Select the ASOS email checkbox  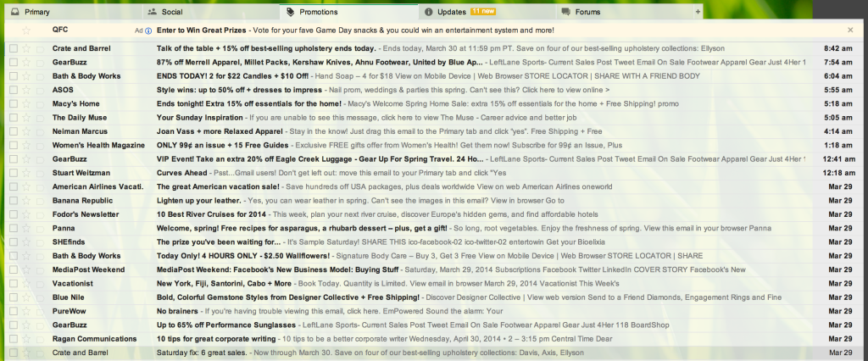click(x=14, y=90)
